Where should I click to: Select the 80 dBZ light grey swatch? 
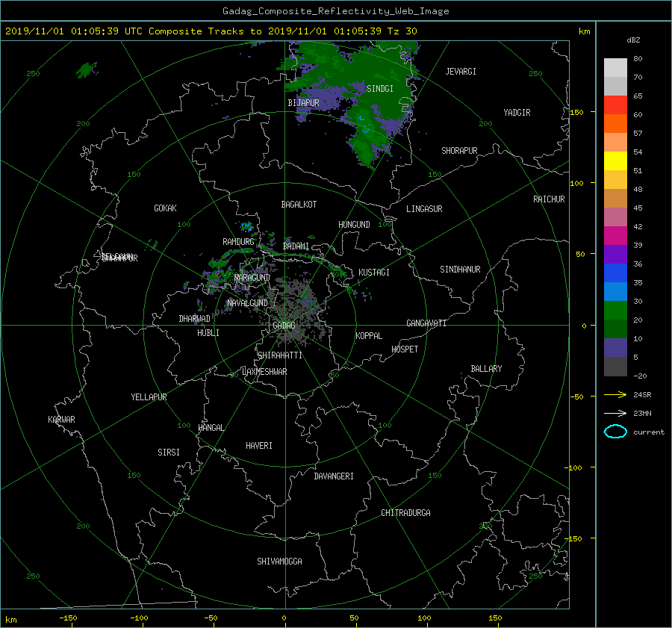(x=615, y=68)
